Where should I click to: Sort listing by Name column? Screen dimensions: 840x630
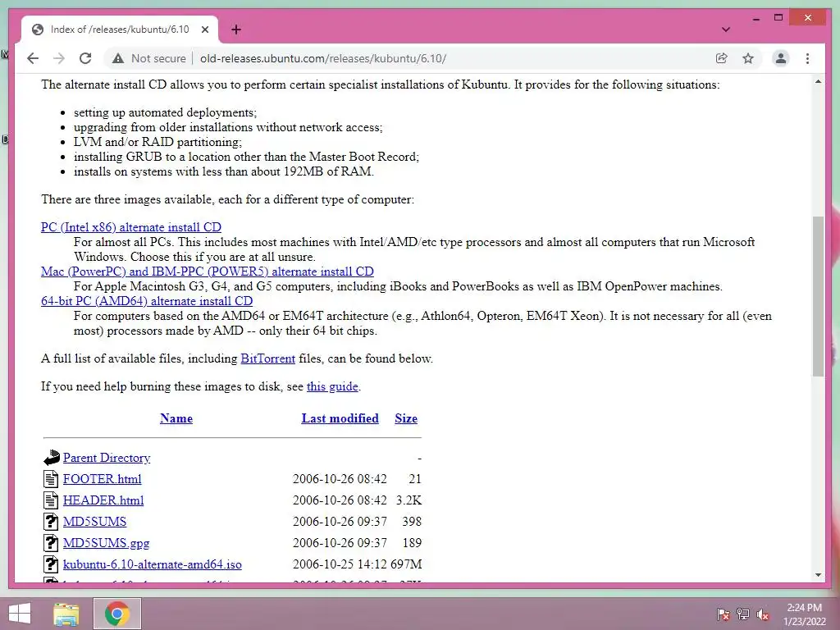176,418
